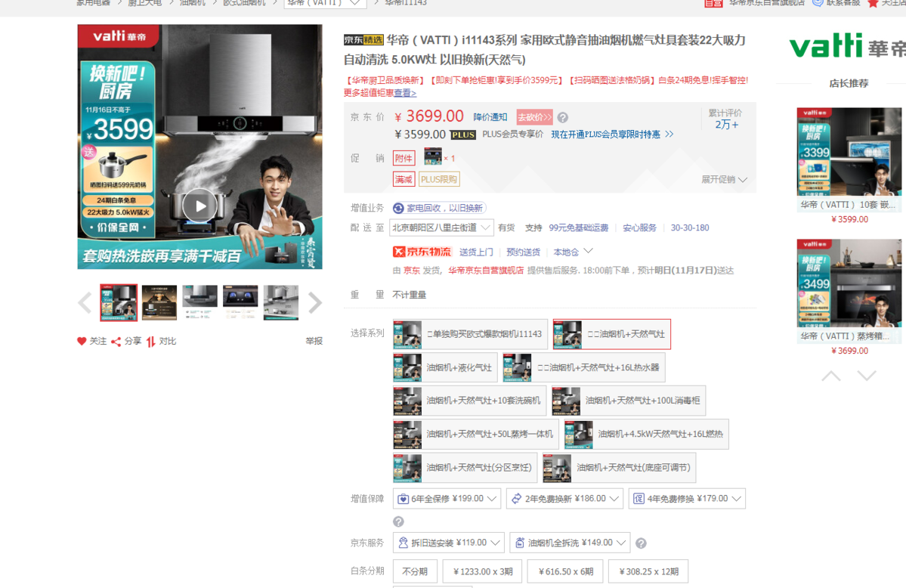Choose 油烟机+天然气灶+10套洗碗机 option
This screenshot has height=588, width=906.
tap(469, 401)
